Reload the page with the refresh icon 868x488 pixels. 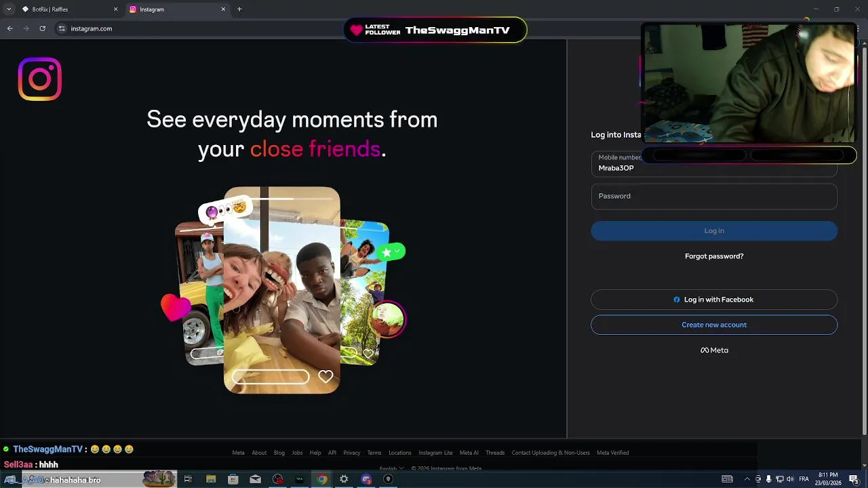42,28
